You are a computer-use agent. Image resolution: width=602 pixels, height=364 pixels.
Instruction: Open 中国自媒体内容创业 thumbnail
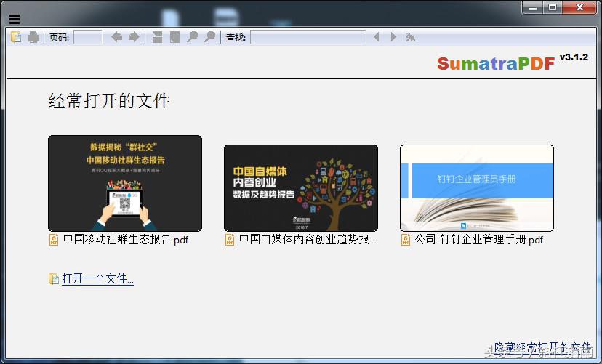300,188
